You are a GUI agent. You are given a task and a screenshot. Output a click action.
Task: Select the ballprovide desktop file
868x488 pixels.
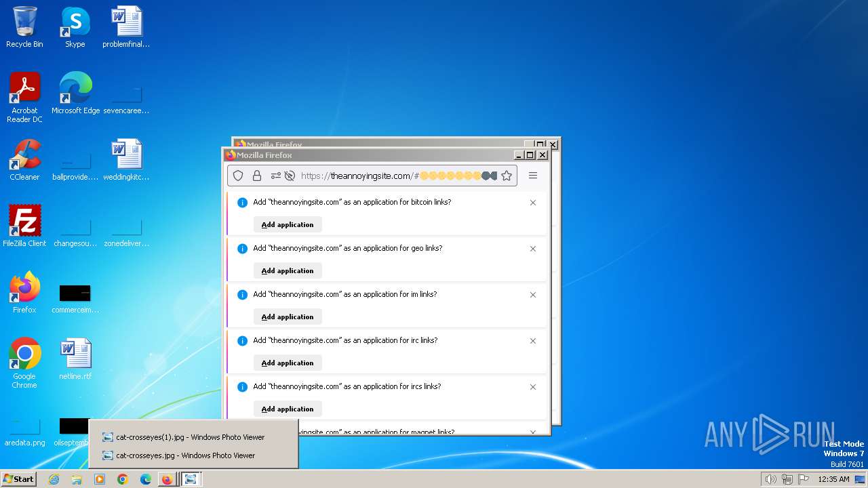pyautogui.click(x=75, y=165)
